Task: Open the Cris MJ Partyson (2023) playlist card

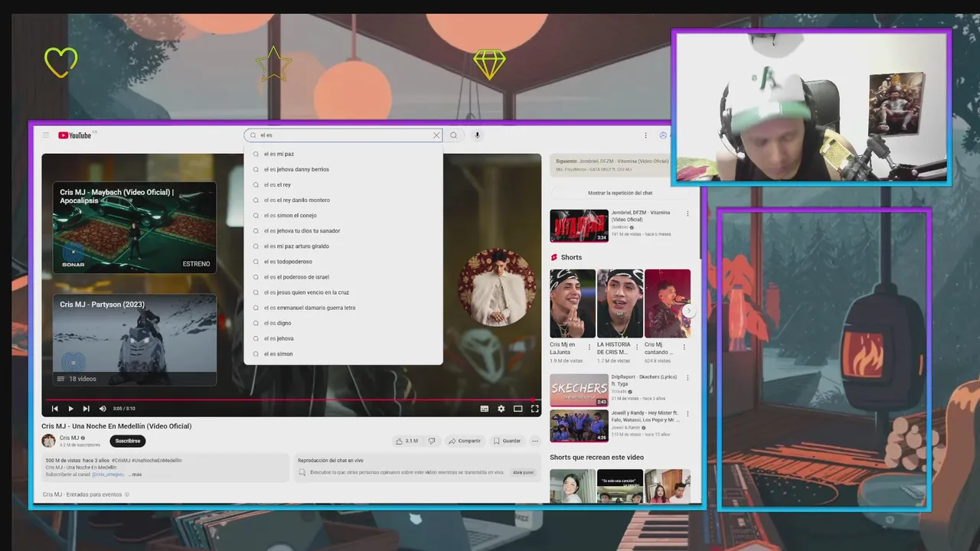Action: click(134, 340)
